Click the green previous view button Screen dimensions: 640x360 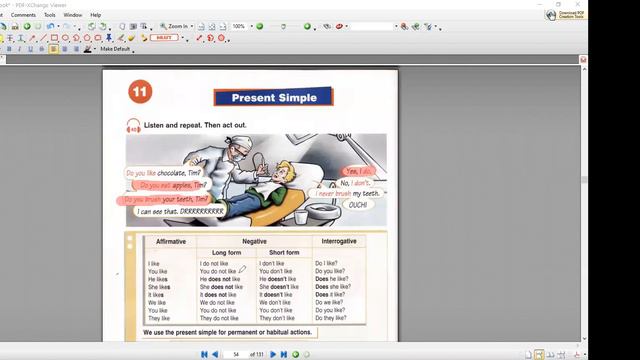click(x=296, y=354)
